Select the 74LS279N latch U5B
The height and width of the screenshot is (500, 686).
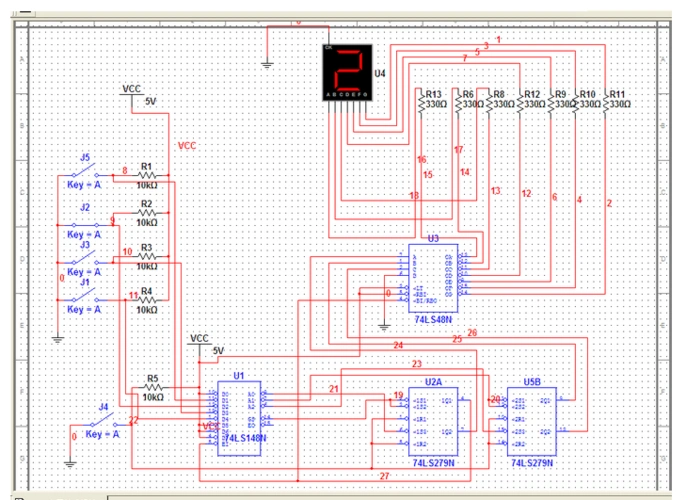tap(531, 423)
